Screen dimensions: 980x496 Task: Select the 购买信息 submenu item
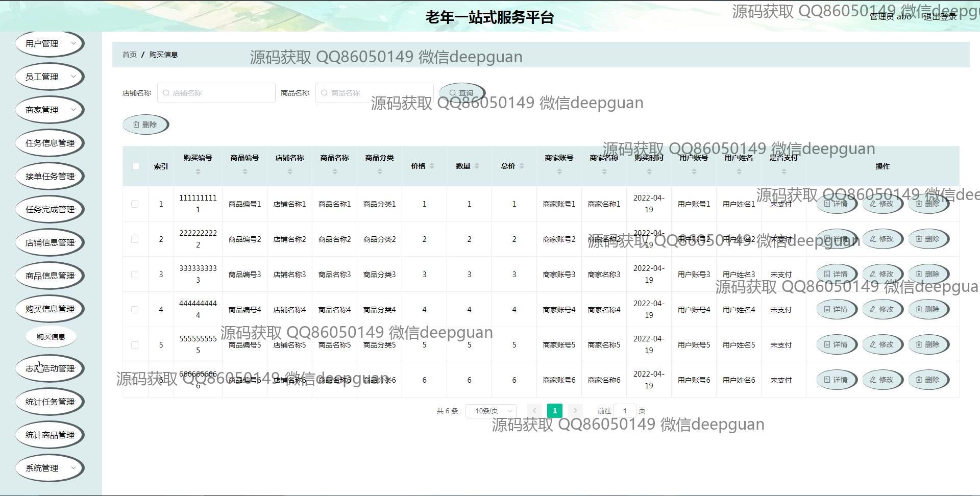coord(51,337)
